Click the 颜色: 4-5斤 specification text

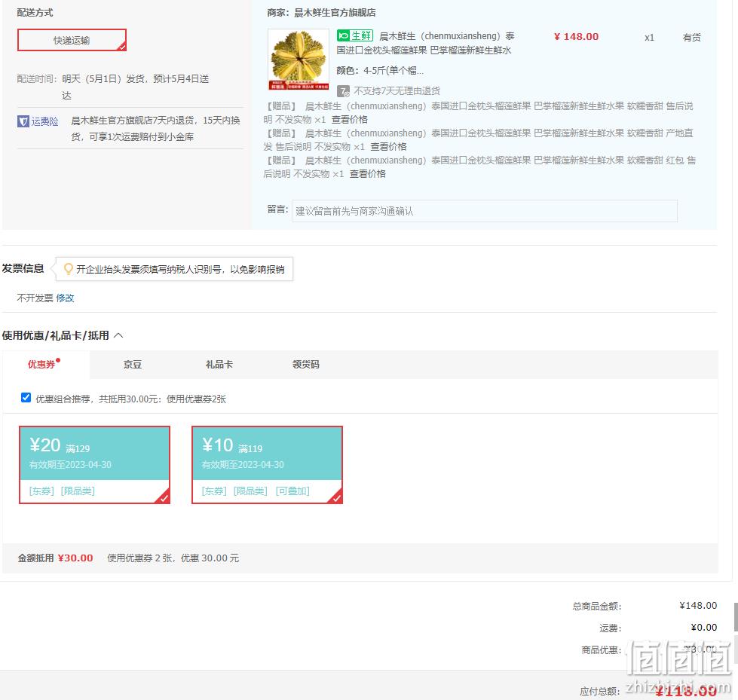point(380,71)
